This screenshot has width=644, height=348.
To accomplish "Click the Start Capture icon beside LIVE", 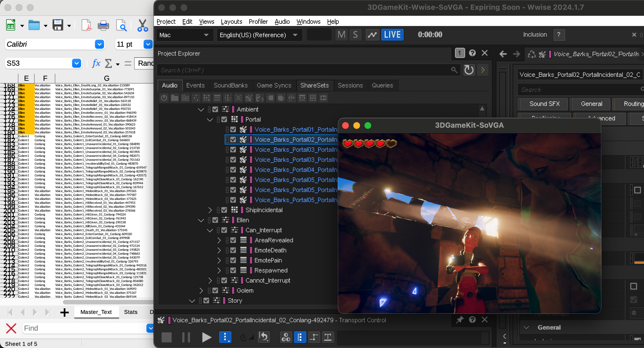I will coord(372,35).
